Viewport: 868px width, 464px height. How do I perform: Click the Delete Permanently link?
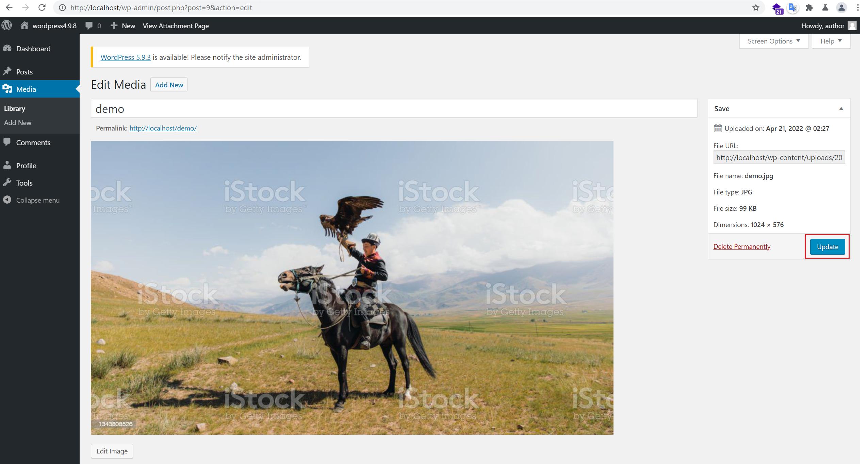tap(742, 246)
